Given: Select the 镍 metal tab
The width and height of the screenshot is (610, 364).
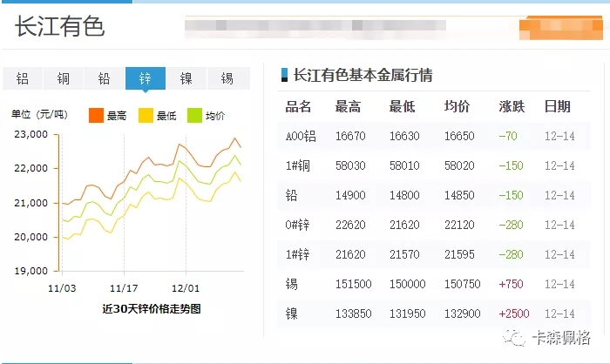Looking at the screenshot, I should click(186, 78).
